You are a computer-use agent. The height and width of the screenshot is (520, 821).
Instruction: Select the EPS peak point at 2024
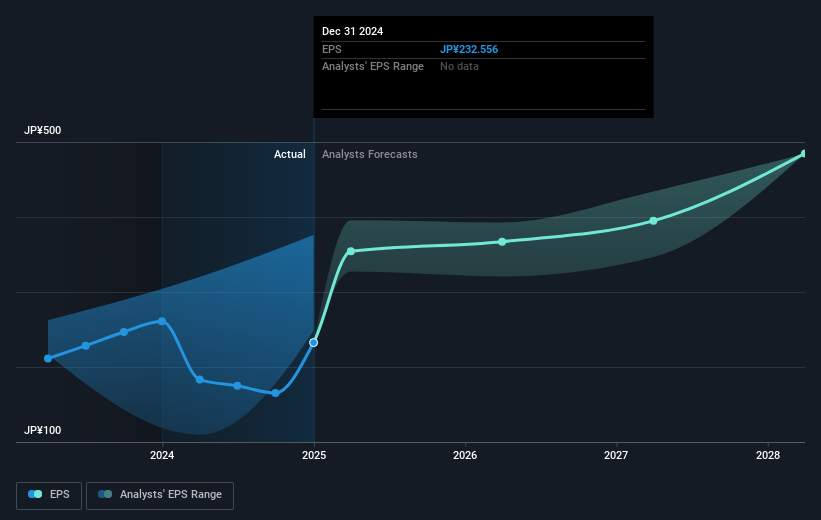tap(162, 321)
